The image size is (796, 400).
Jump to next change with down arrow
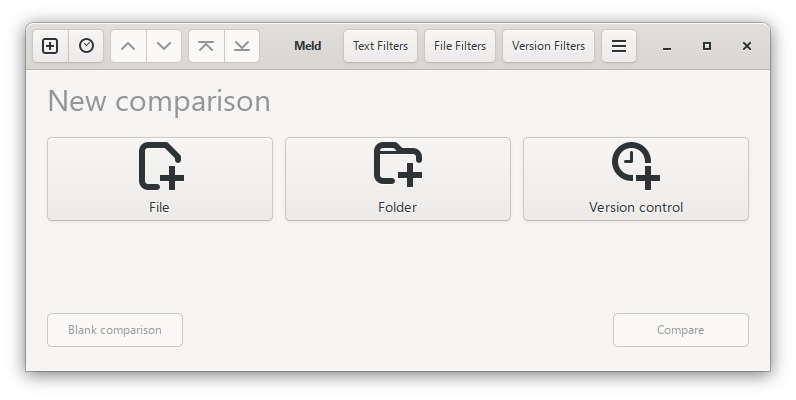coord(164,46)
